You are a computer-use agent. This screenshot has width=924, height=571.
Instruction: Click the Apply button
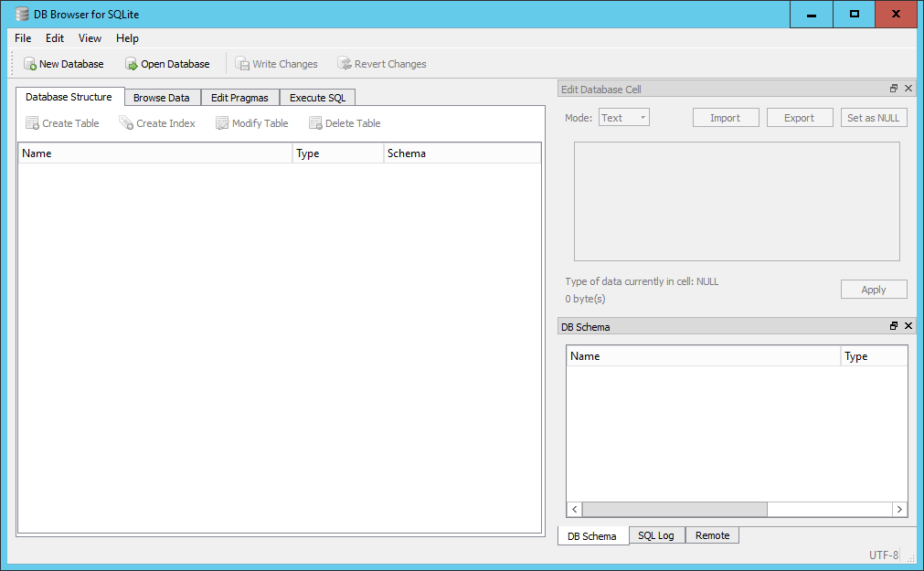pyautogui.click(x=874, y=290)
